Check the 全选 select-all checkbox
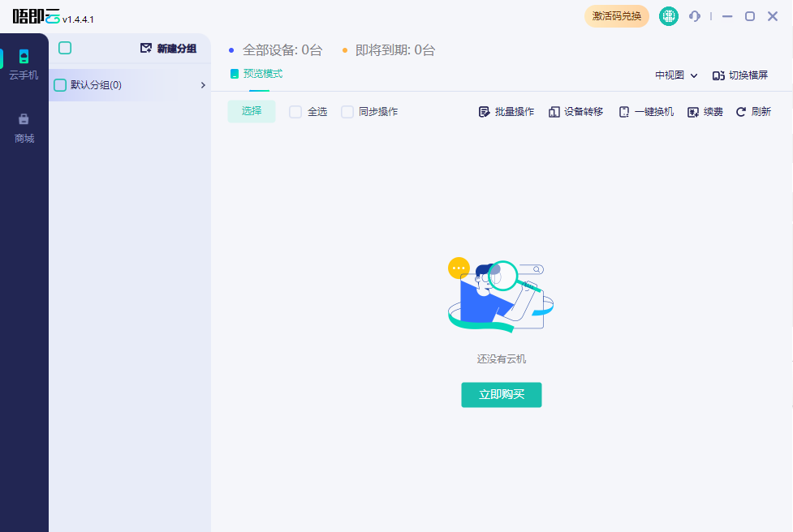 (x=295, y=111)
